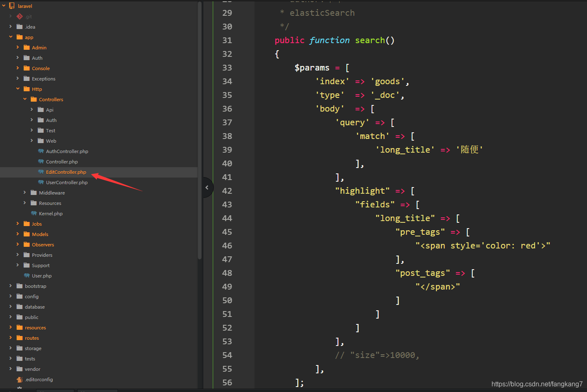Click the UserController.php PHP file icon

click(x=41, y=182)
